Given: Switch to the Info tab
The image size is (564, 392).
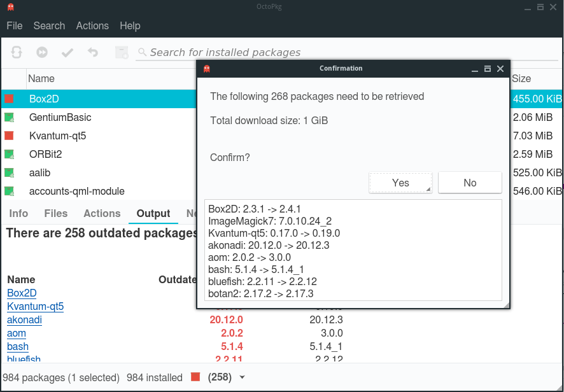Looking at the screenshot, I should pos(18,213).
